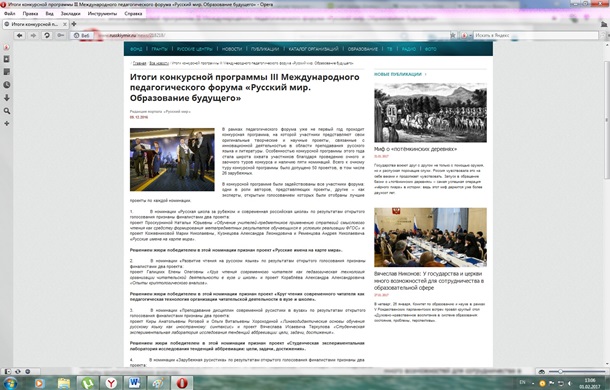The image size is (610, 390).
Task: Follow the Главная breadcrumb link
Action: 140,63
